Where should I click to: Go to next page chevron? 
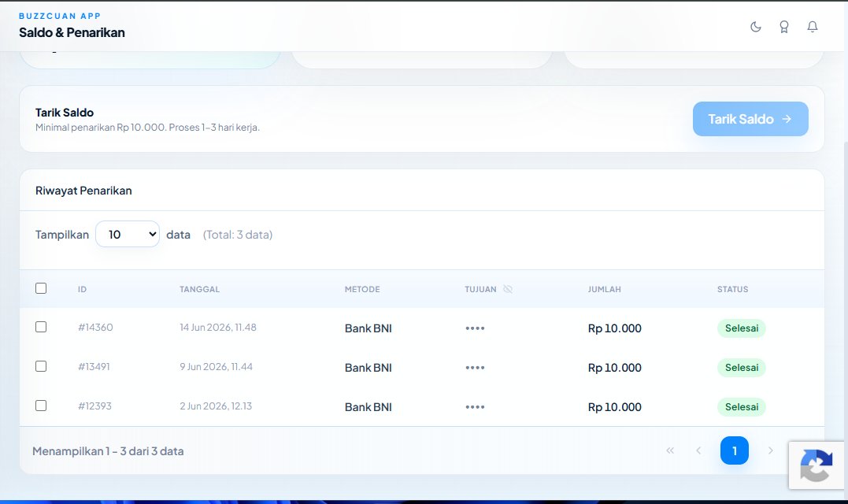tap(770, 450)
